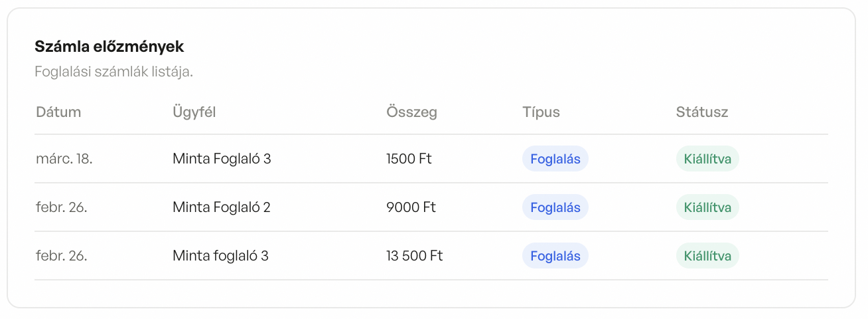The image size is (868, 319).
Task: Click the Foglalás badge in the 13 500 Ft row
Action: 555,256
